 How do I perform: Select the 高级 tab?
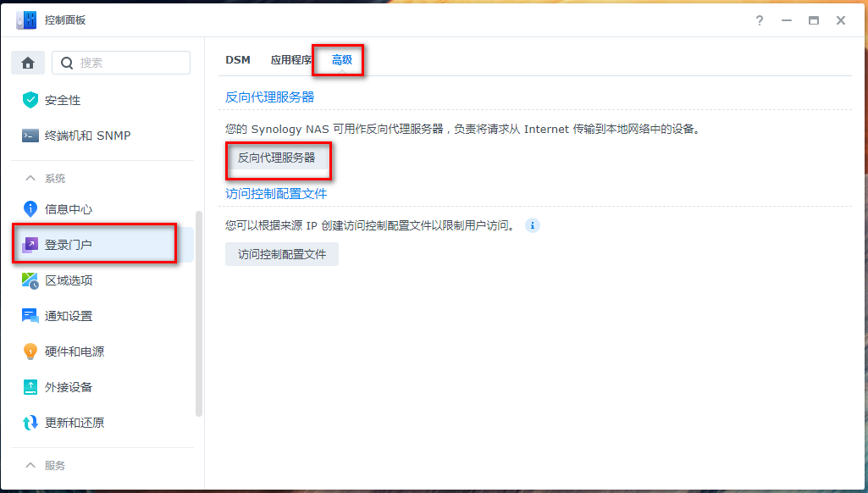tap(342, 60)
